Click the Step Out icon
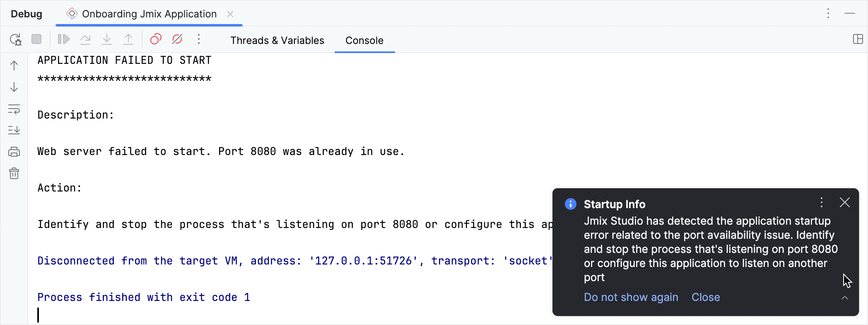 coord(128,39)
